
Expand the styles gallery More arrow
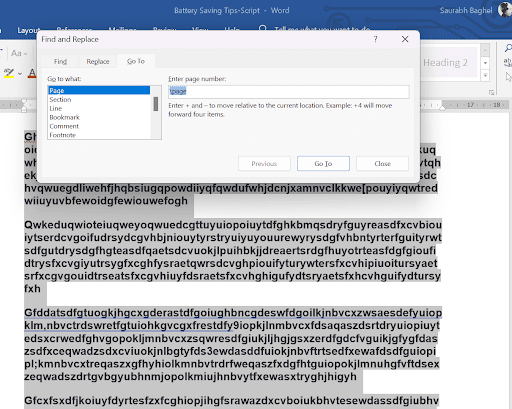pos(485,75)
